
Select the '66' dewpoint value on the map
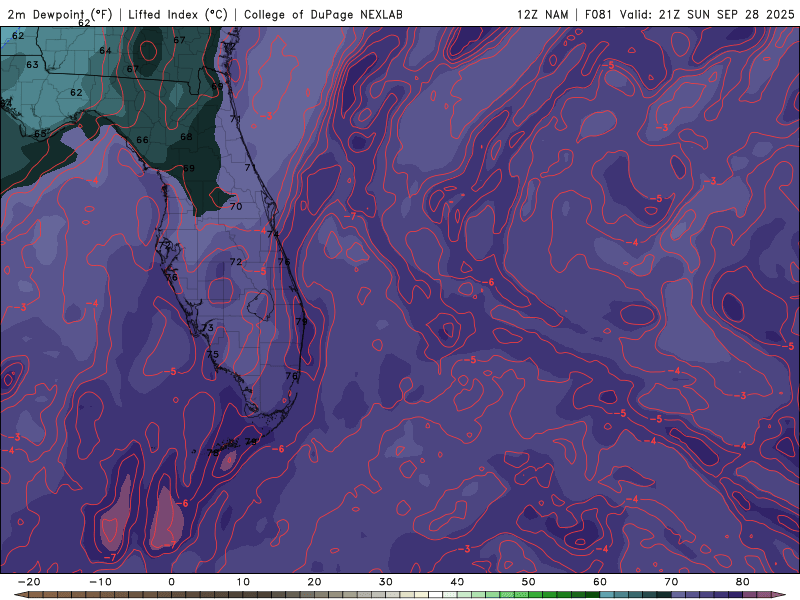(x=142, y=140)
